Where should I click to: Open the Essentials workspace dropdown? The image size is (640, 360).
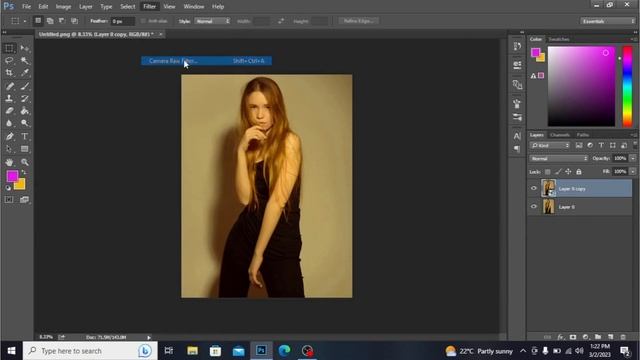click(608, 21)
